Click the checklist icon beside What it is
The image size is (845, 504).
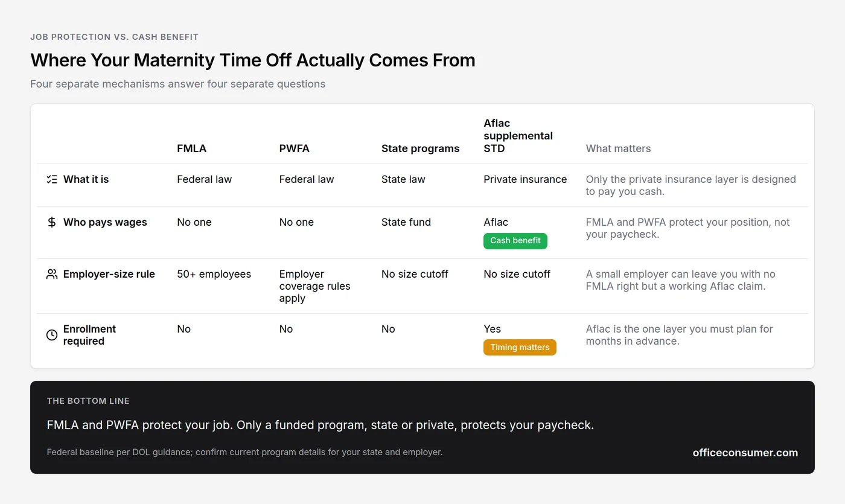tap(52, 179)
